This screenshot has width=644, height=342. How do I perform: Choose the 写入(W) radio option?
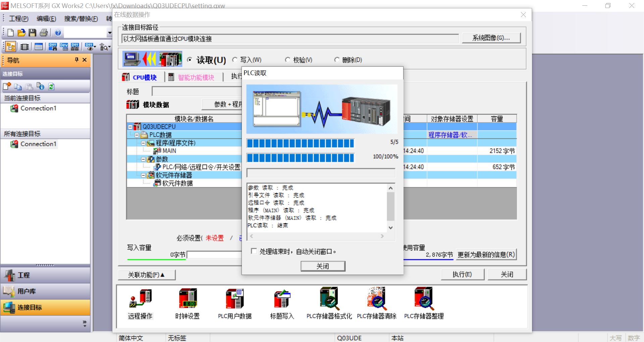point(235,60)
